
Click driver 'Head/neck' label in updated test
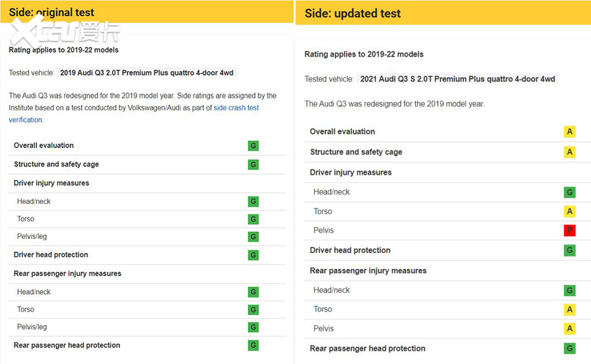tap(332, 192)
